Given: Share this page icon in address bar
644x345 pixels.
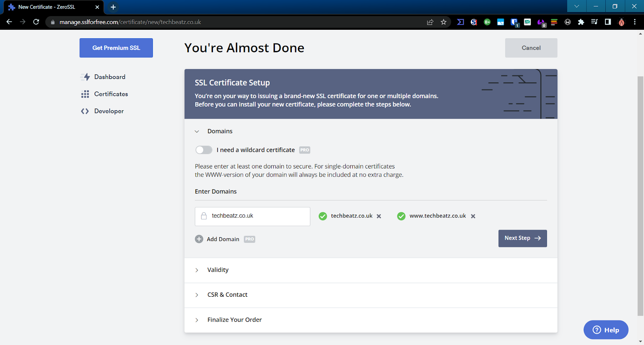Looking at the screenshot, I should (430, 22).
